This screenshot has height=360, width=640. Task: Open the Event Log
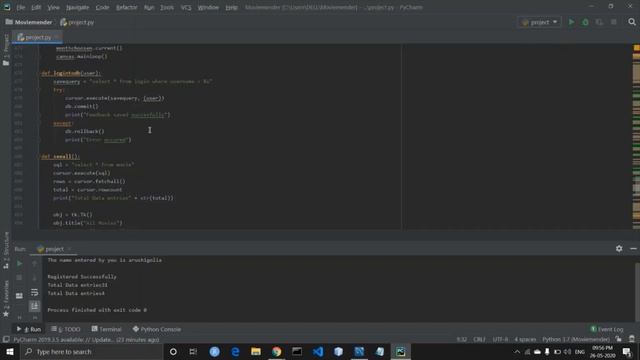point(607,329)
